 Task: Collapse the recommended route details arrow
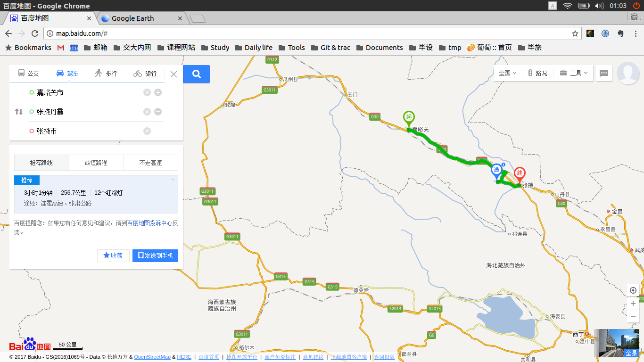[173, 180]
